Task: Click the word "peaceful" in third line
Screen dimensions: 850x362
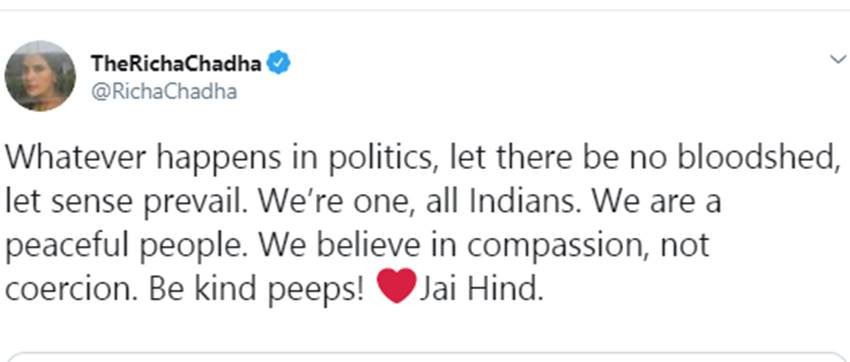Action: (x=69, y=247)
